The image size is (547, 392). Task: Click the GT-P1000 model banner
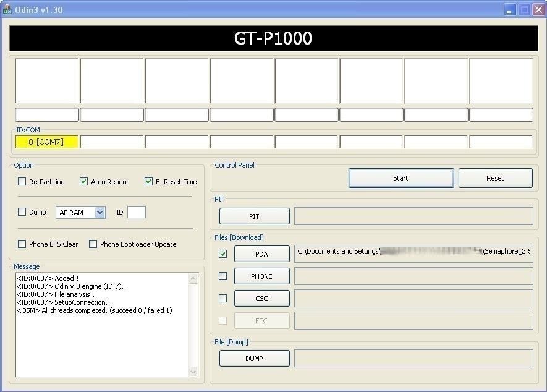click(273, 38)
